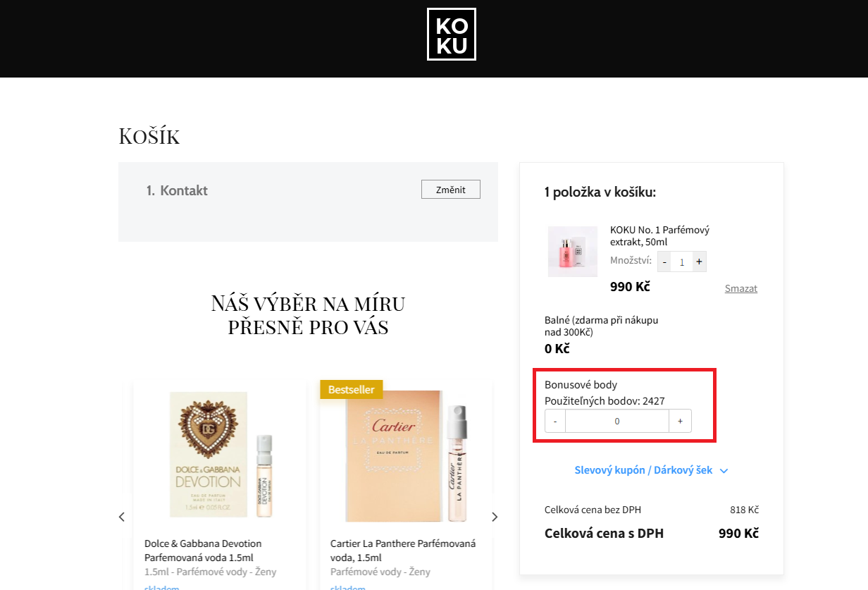Remove item using Smazat link
This screenshot has width=868, height=590.
pyautogui.click(x=741, y=288)
